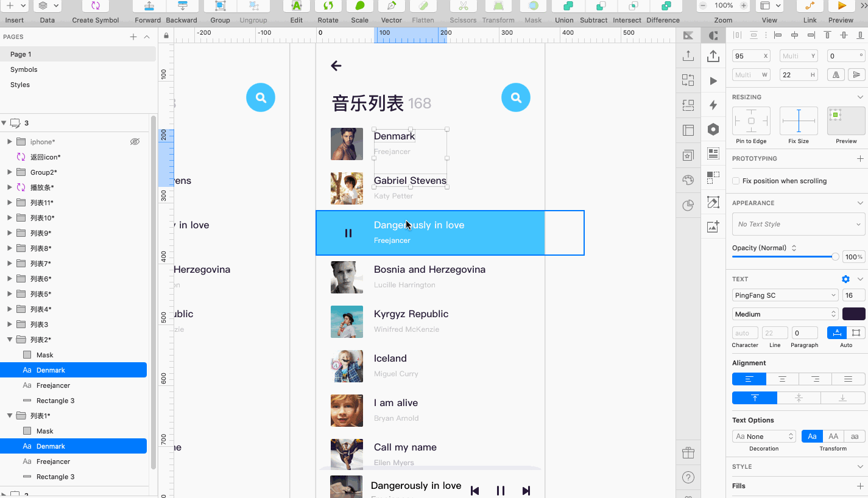Select Symbols in the pages list
This screenshot has height=498, width=868.
[x=24, y=69]
